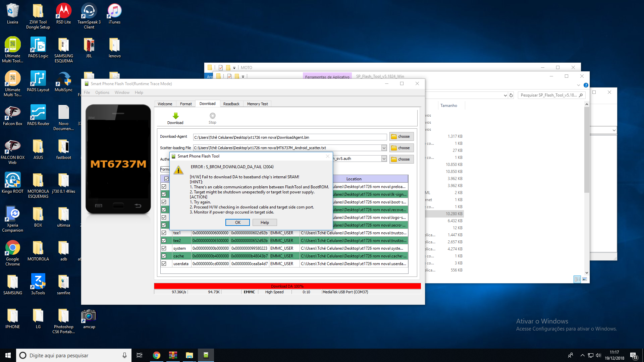Switch to the Memory Test tab
Image resolution: width=644 pixels, height=362 pixels.
(x=258, y=104)
